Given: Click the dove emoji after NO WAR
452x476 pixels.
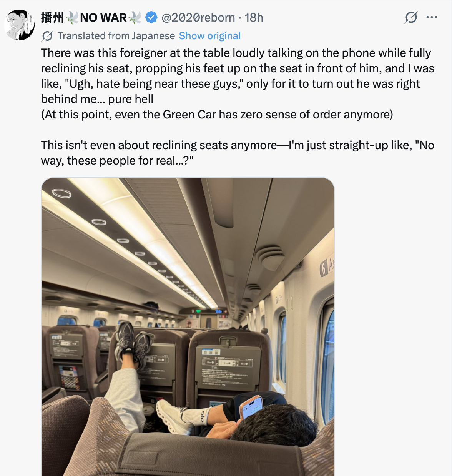Looking at the screenshot, I should 135,17.
